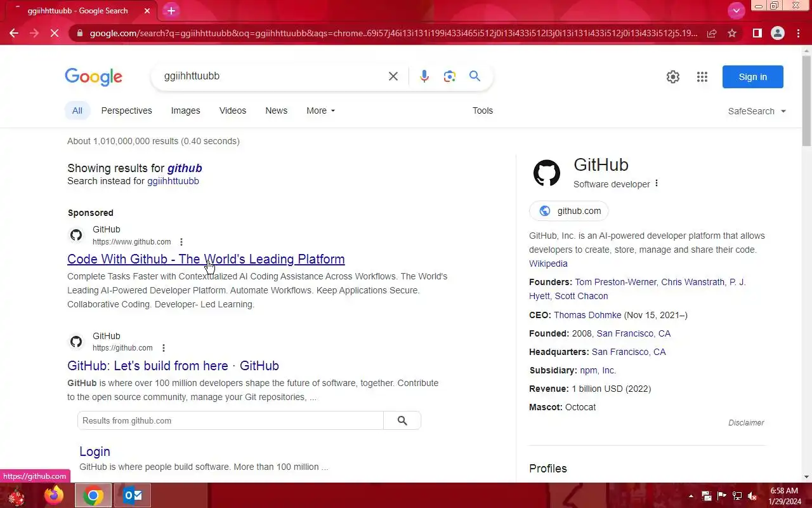Viewport: 812px width, 508px height.
Task: Open Google quick settings gear
Action: tap(673, 77)
